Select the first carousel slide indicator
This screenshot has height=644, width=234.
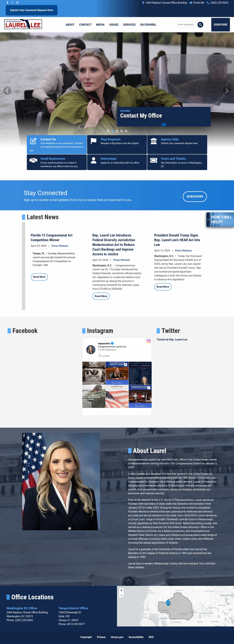(x=108, y=131)
